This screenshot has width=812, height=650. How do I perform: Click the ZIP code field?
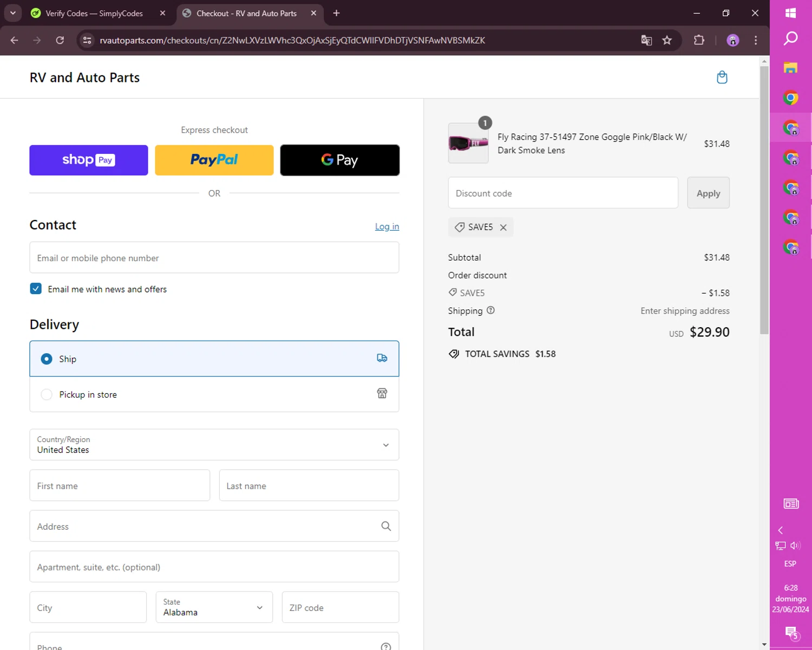point(340,607)
